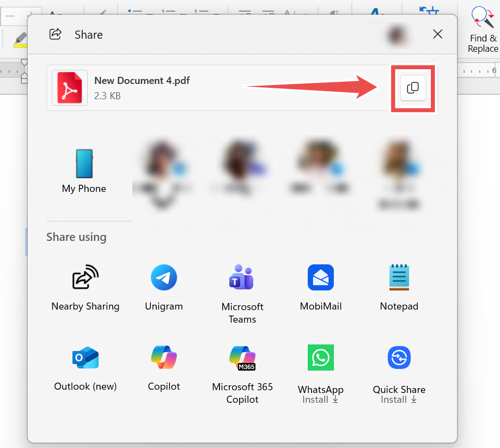Click the PDF file thumbnail icon

70,88
